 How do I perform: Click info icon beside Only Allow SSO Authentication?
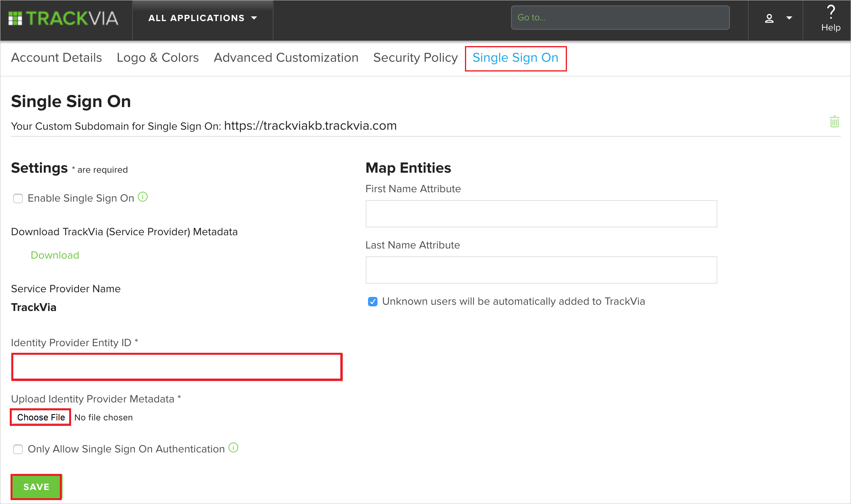click(233, 448)
